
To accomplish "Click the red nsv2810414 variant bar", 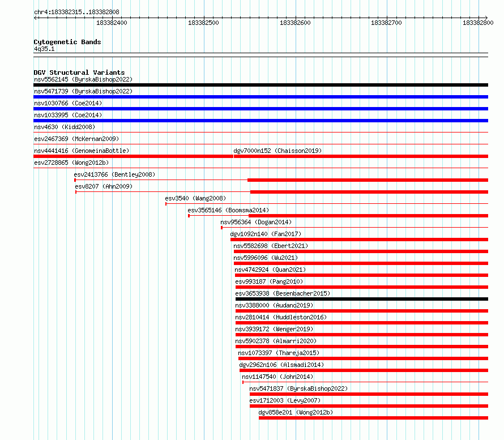I will point(362,323).
